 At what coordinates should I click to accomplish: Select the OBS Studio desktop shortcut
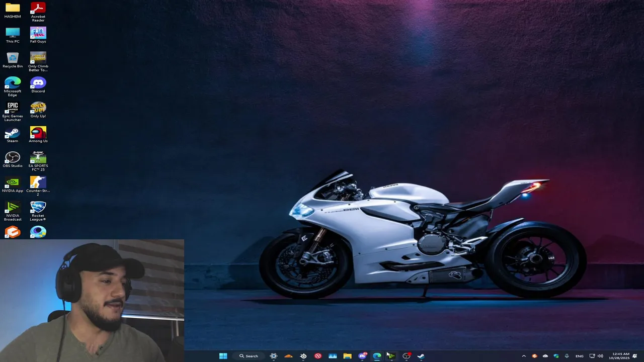13,160
